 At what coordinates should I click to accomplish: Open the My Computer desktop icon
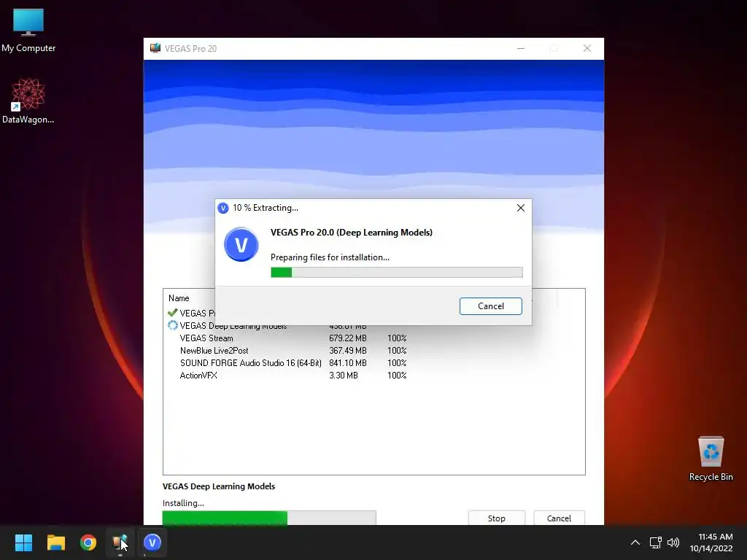tap(28, 30)
